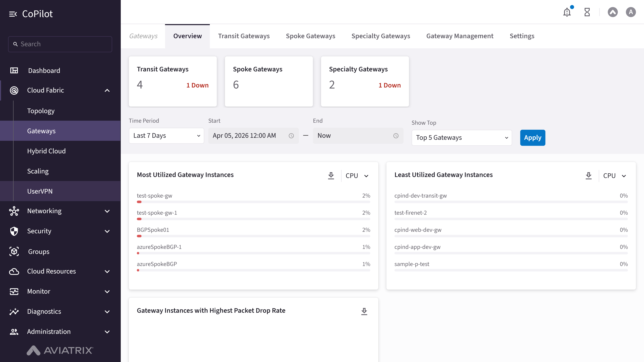Expand the Networking section

[x=107, y=211]
